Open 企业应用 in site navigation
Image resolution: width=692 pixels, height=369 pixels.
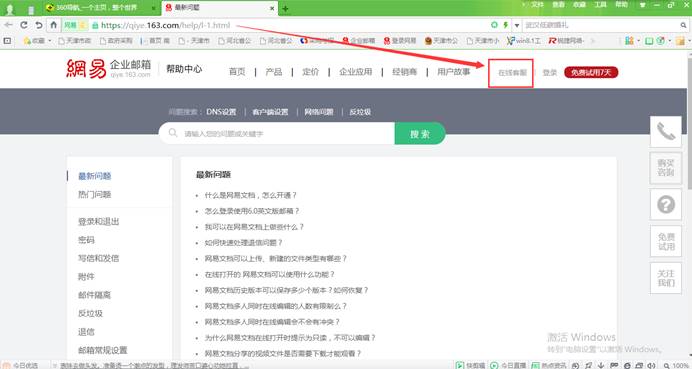(x=356, y=72)
